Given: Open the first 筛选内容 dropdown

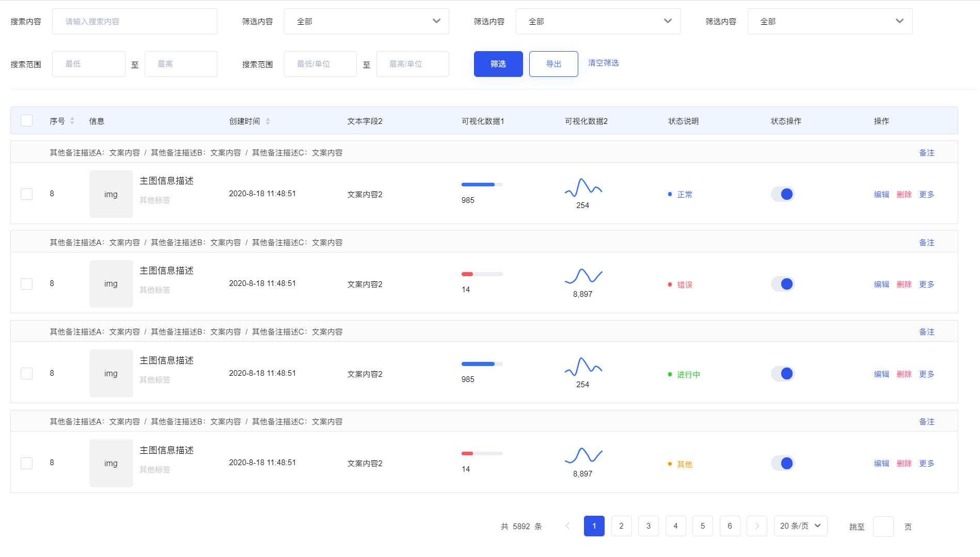Looking at the screenshot, I should pyautogui.click(x=367, y=21).
